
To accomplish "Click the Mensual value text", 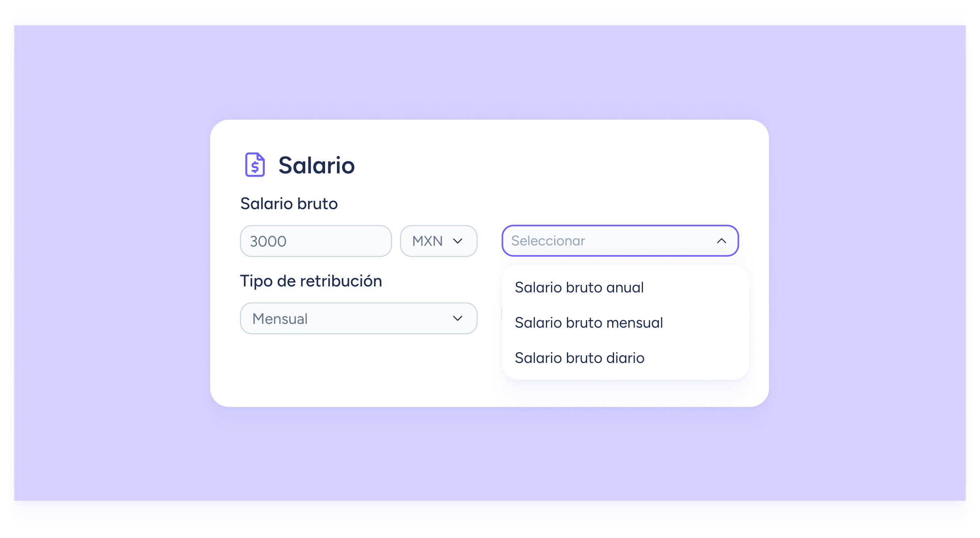I will [280, 319].
